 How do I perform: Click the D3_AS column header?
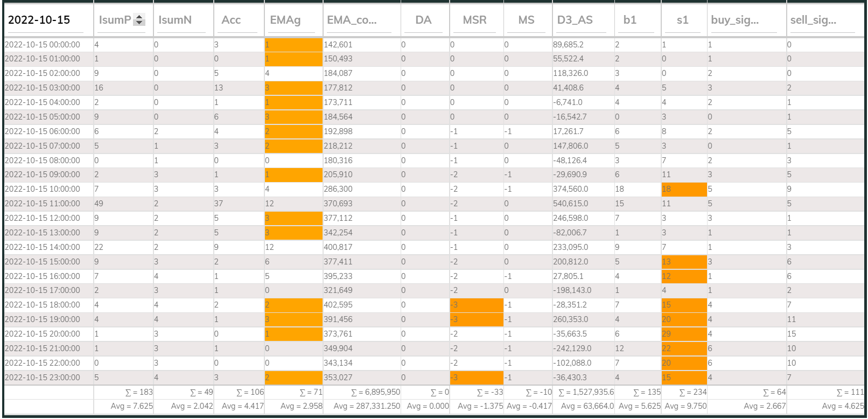point(575,20)
